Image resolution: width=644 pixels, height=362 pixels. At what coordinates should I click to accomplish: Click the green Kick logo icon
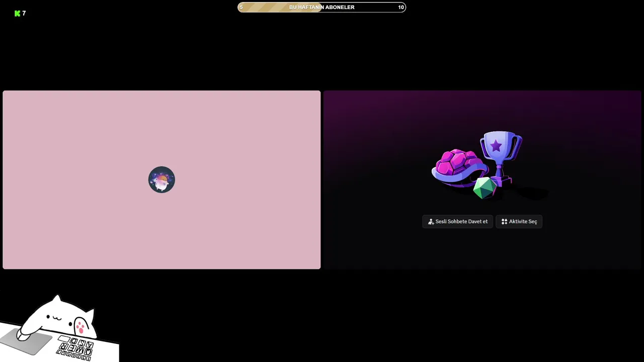pyautogui.click(x=18, y=14)
